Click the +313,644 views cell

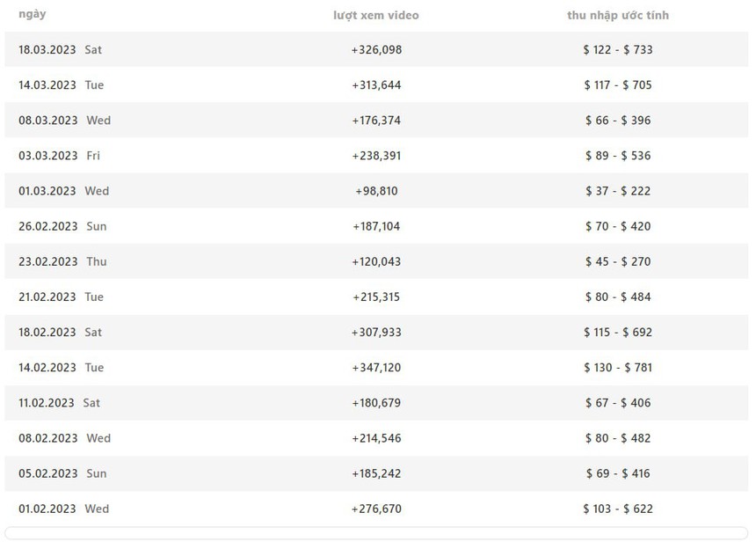pyautogui.click(x=376, y=85)
